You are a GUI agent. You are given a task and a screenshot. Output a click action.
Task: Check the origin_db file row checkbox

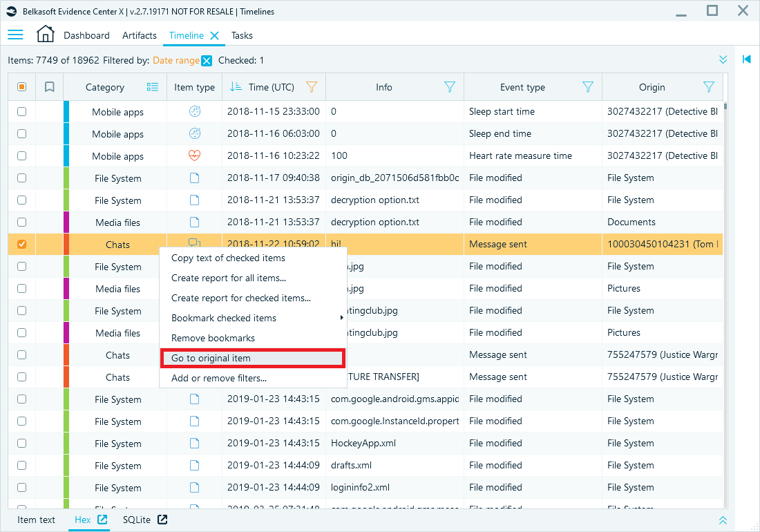(22, 178)
